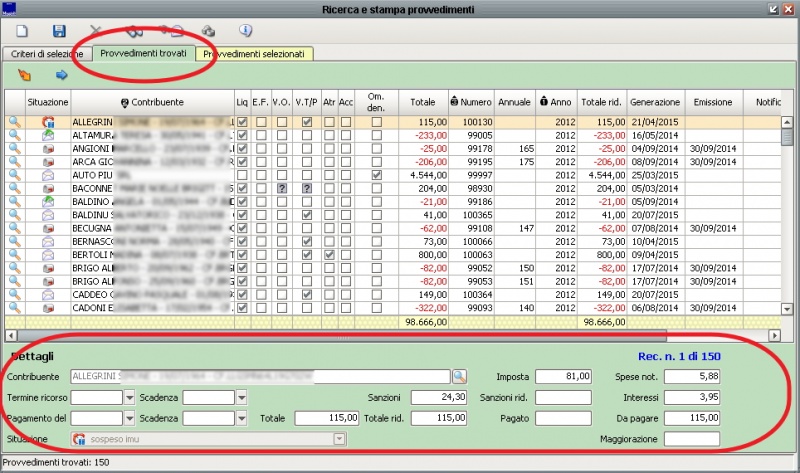
Task: Click the Contribuente lookup search icon
Action: click(459, 377)
